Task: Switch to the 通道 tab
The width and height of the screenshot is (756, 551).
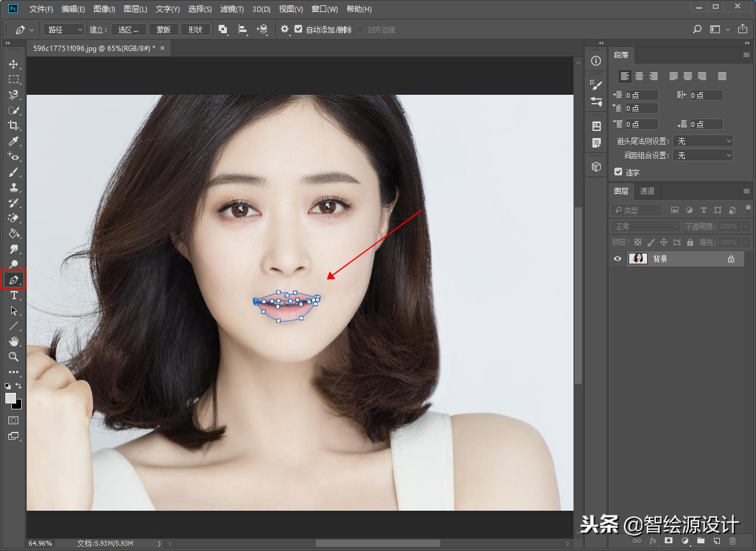Action: tap(646, 191)
